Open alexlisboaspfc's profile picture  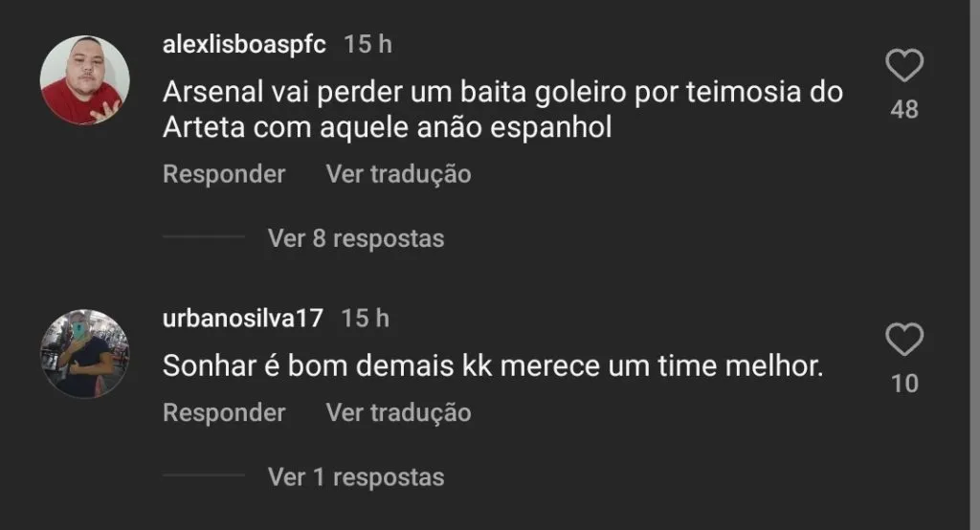point(85,80)
